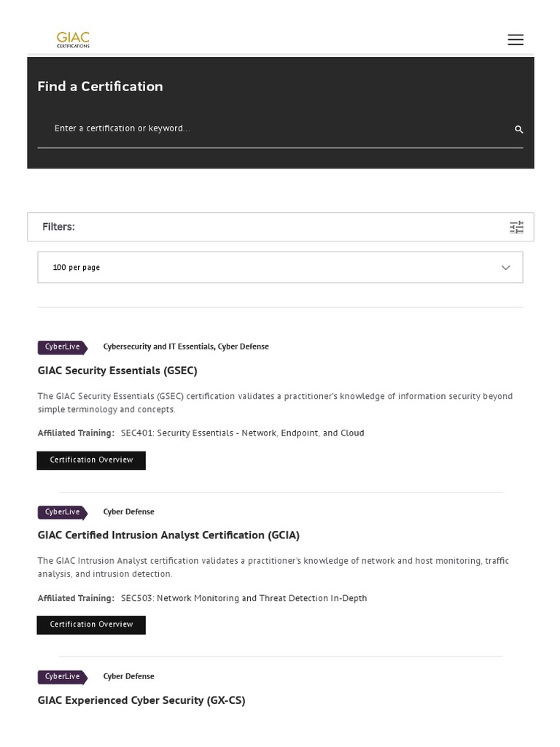Click the CyberLive badge above GCIA
This screenshot has width=560, height=747.
pyautogui.click(x=62, y=512)
